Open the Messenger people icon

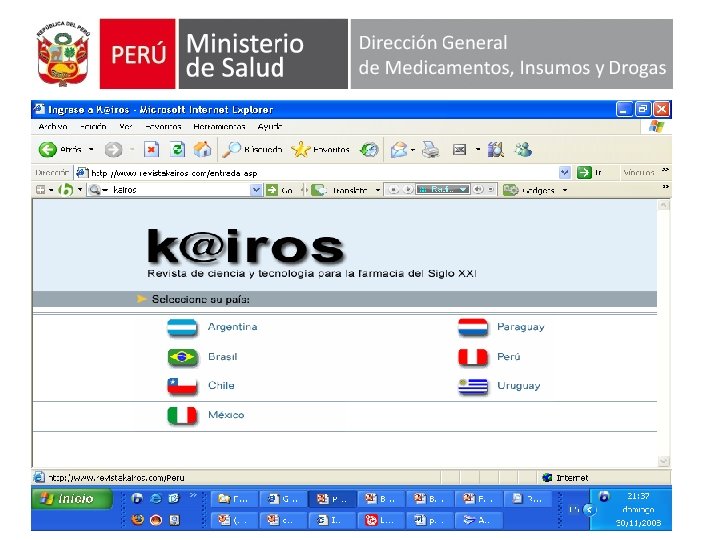coord(523,149)
